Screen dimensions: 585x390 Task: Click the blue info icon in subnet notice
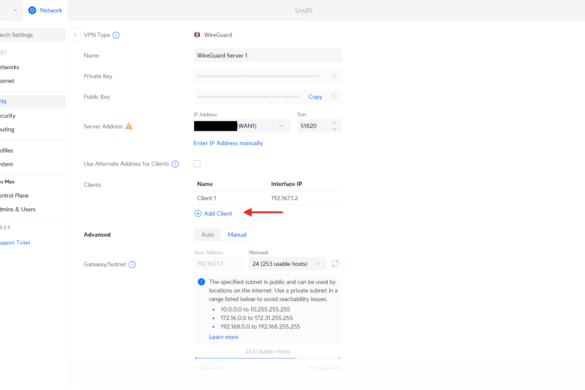pyautogui.click(x=201, y=282)
